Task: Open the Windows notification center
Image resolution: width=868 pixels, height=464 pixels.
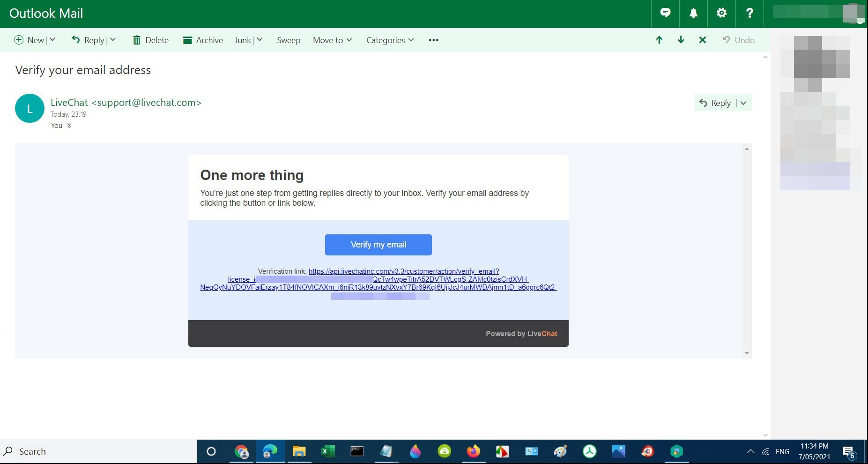Action: [x=850, y=452]
